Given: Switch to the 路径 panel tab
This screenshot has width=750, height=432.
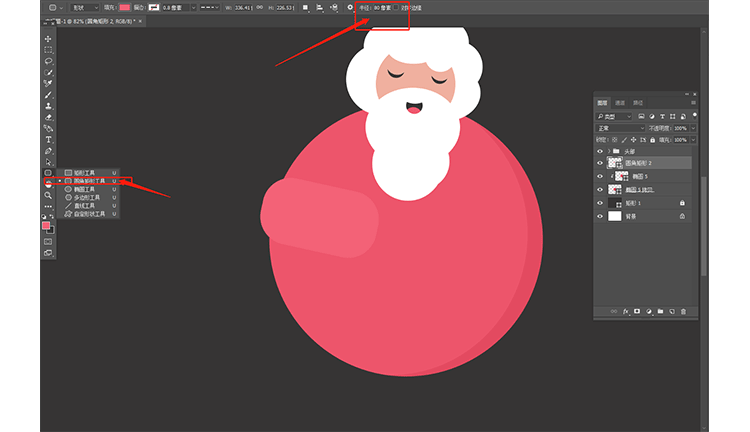Looking at the screenshot, I should point(638,103).
